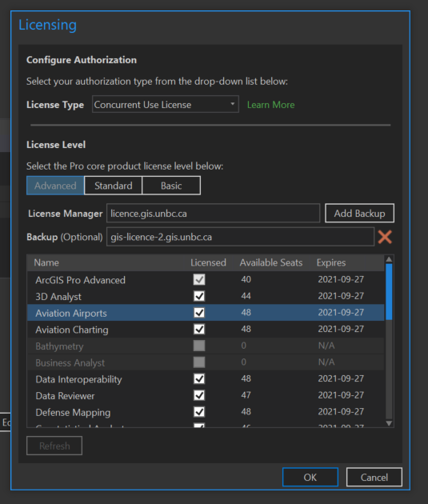Select the Business Analyst row name

point(70,363)
